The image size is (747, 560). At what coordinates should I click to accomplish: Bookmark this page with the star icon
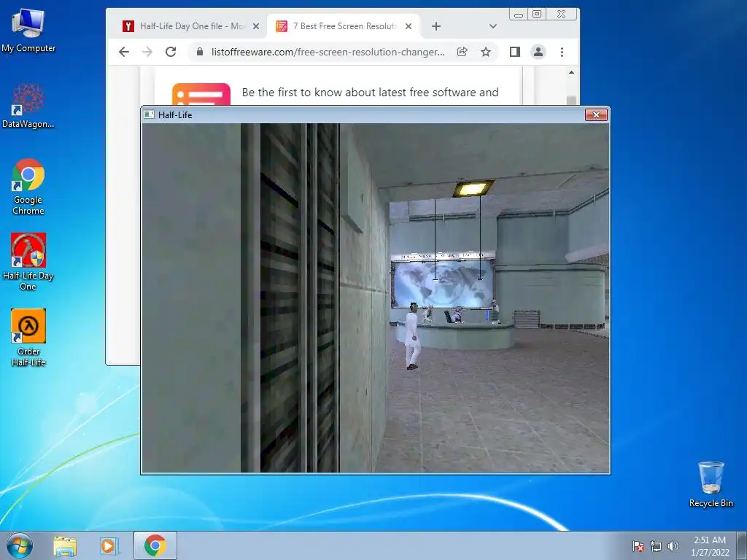(x=485, y=52)
